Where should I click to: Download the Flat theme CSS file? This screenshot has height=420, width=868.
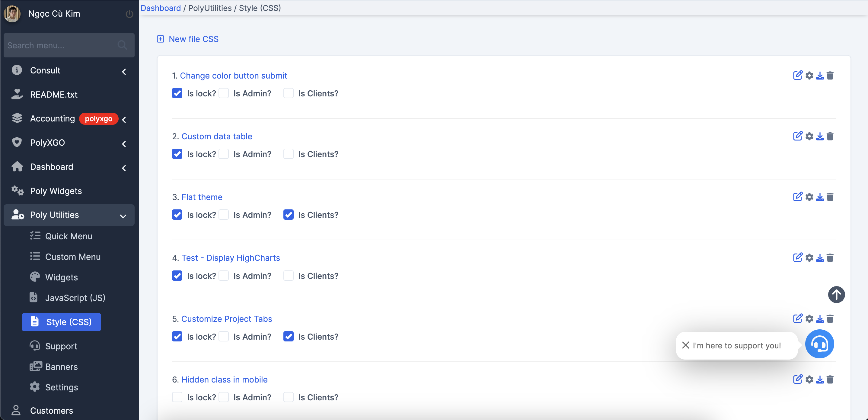[819, 197]
